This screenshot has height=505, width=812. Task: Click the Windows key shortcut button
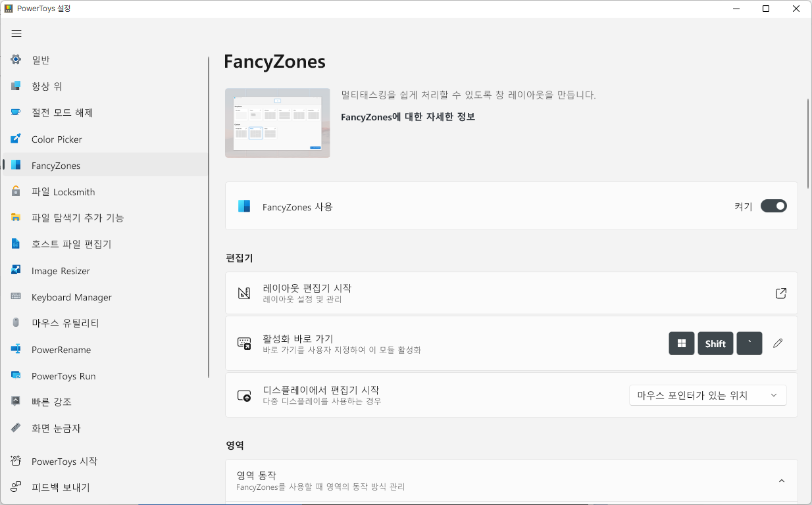[682, 343]
